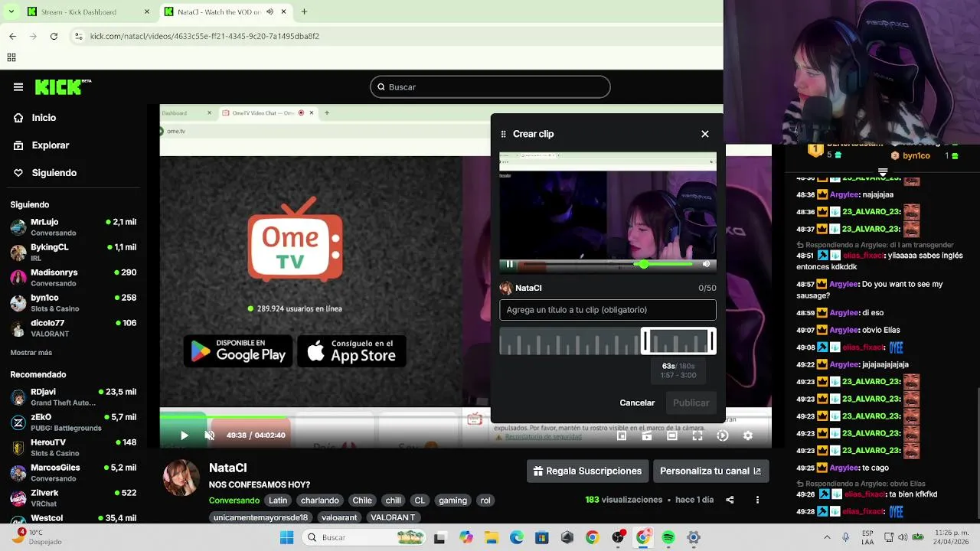Mute the clip preview speaker icon

(706, 264)
